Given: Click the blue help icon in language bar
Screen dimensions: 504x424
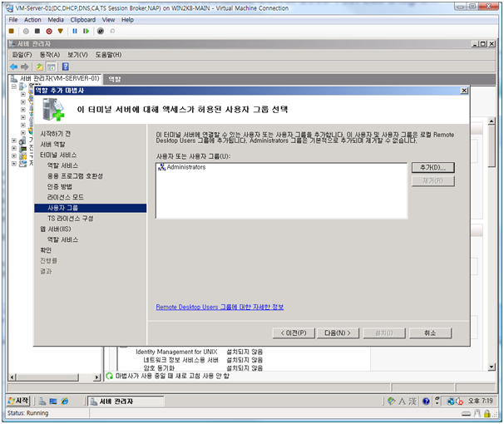Looking at the screenshot, I should [426, 402].
